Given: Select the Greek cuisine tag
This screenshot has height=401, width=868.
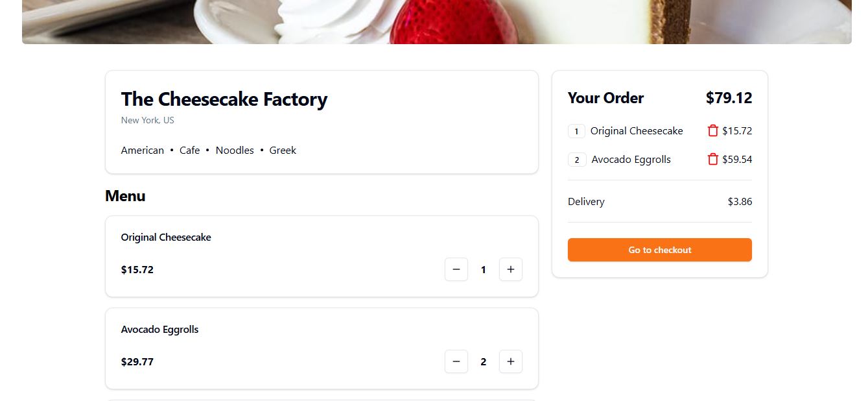Looking at the screenshot, I should click(x=283, y=150).
